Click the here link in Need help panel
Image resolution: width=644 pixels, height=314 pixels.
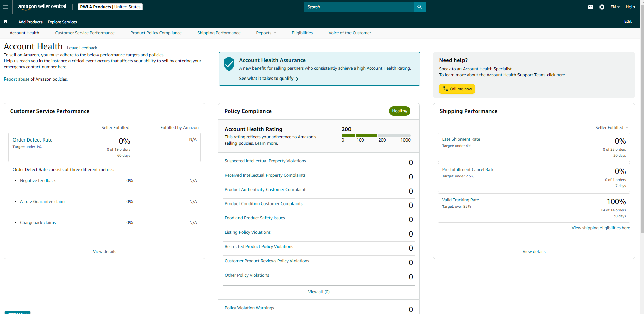[x=561, y=75]
